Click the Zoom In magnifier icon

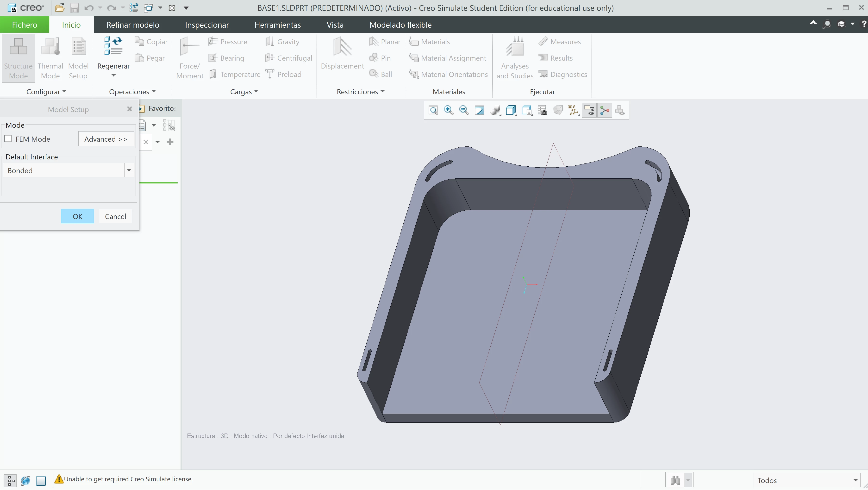coord(449,110)
